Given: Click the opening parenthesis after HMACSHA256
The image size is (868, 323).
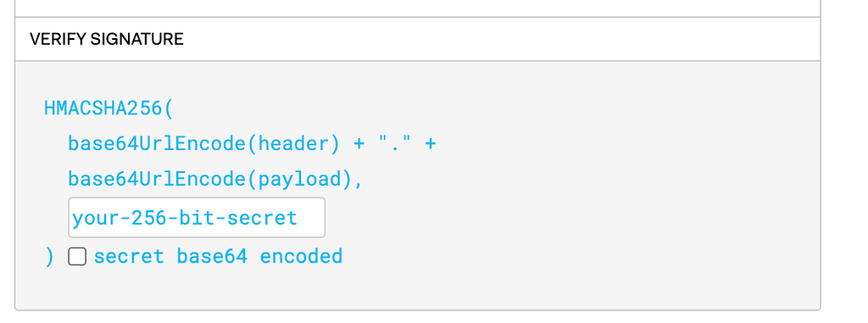Looking at the screenshot, I should tap(169, 108).
